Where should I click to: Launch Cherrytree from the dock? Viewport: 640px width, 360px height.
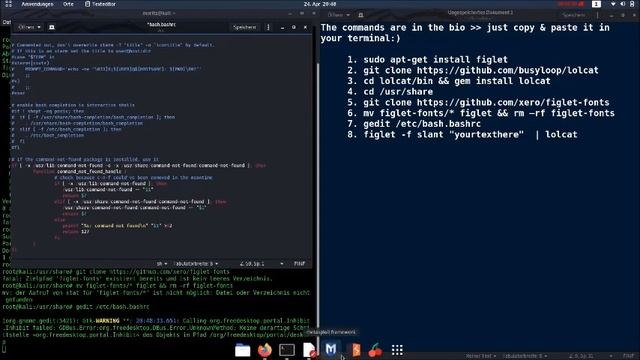[x=375, y=350]
